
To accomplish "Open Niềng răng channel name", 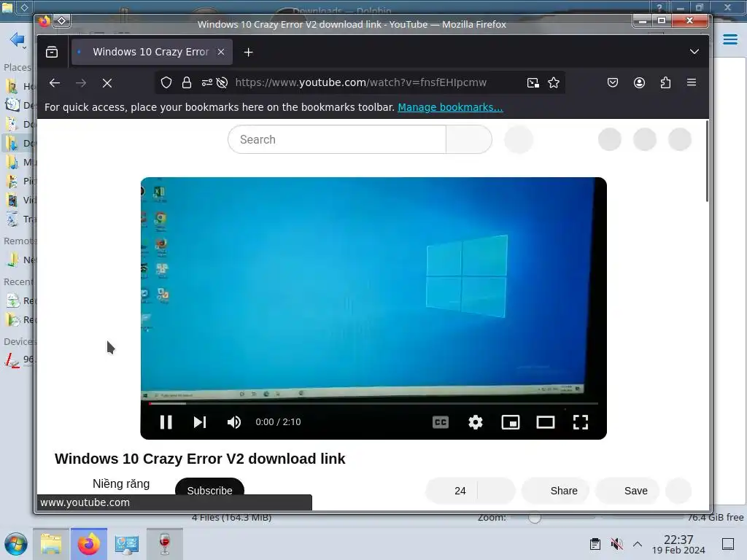I will 121,484.
